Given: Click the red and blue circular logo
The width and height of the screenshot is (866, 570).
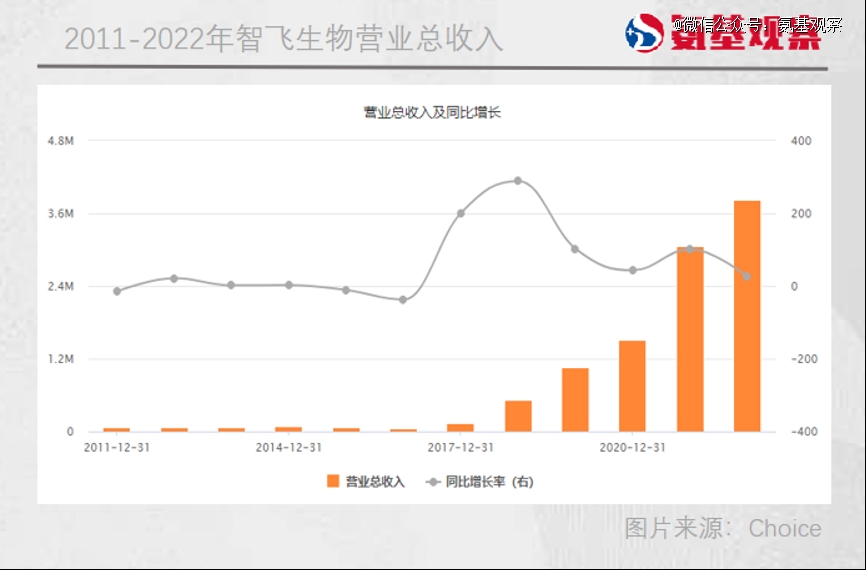Looking at the screenshot, I should pos(644,33).
